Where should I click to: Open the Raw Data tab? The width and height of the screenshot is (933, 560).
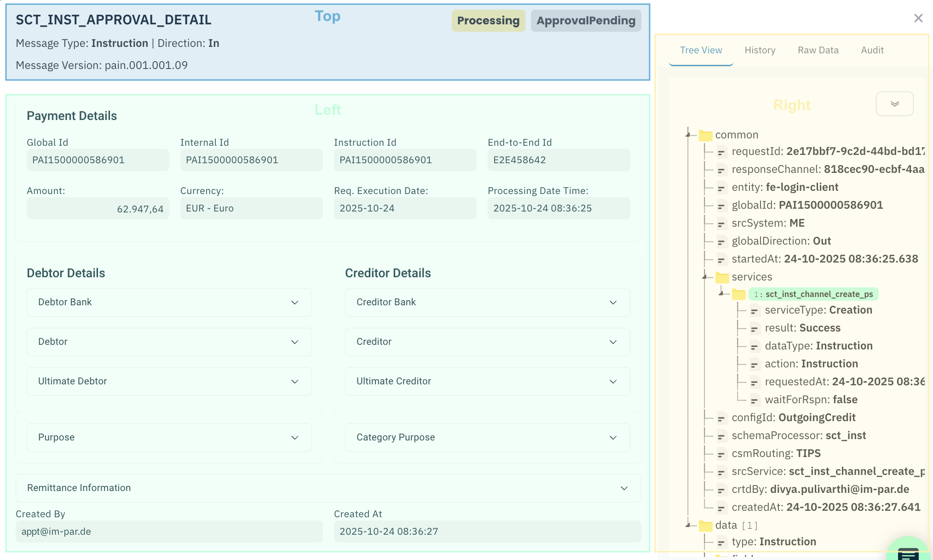click(818, 50)
